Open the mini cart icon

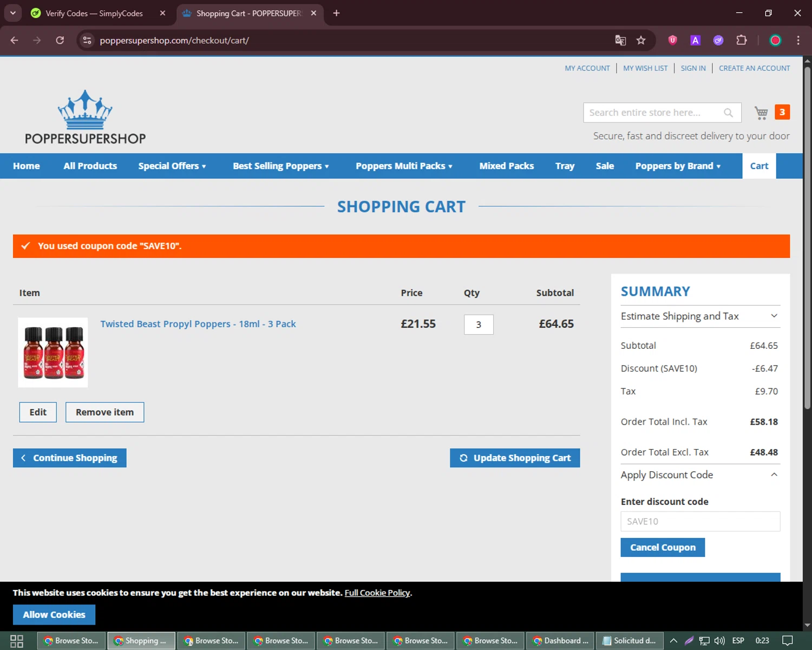(x=761, y=113)
